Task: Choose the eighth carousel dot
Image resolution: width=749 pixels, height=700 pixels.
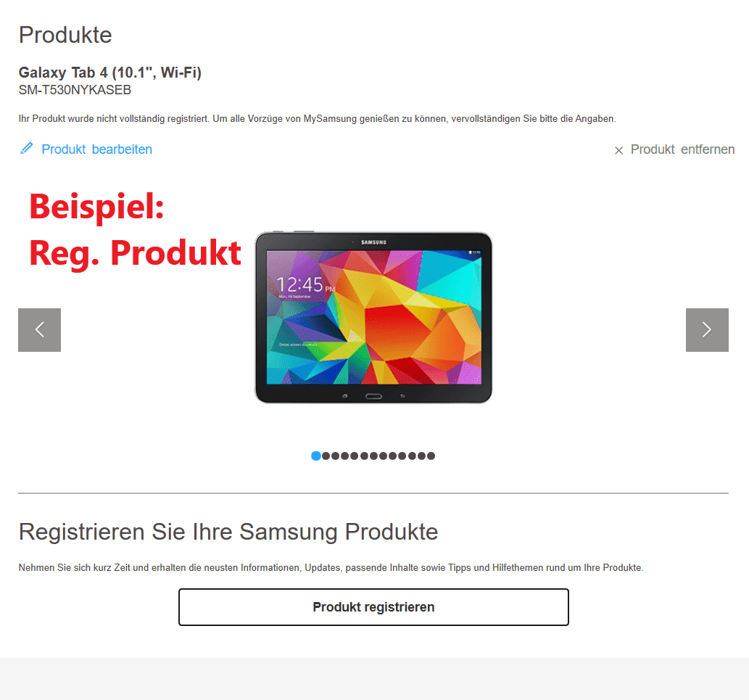Action: (x=383, y=456)
